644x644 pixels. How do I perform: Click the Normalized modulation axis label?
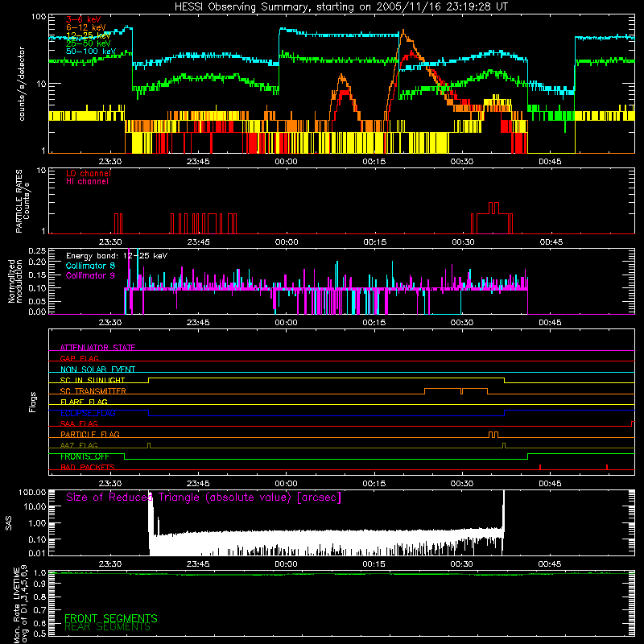coord(15,281)
